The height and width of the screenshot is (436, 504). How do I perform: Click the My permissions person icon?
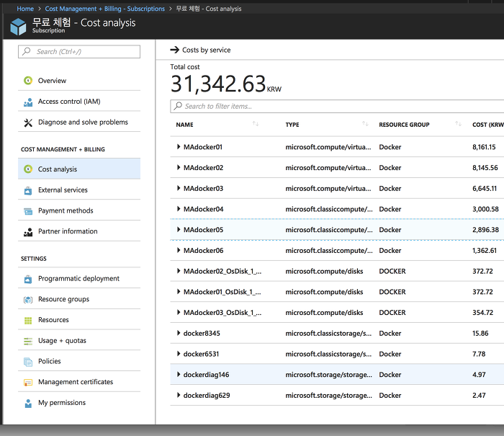(x=28, y=403)
